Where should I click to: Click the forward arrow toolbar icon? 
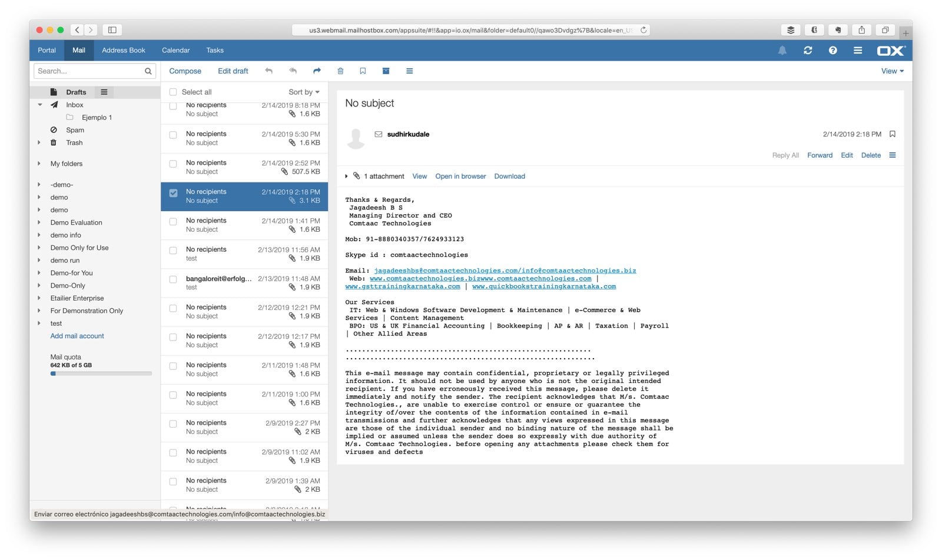(317, 71)
